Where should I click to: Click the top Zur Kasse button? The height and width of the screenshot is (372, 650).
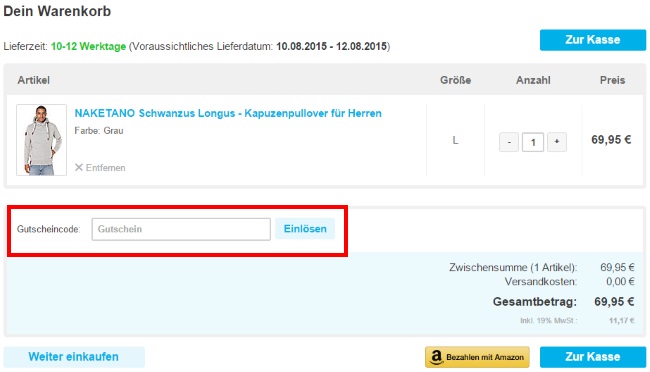point(593,40)
